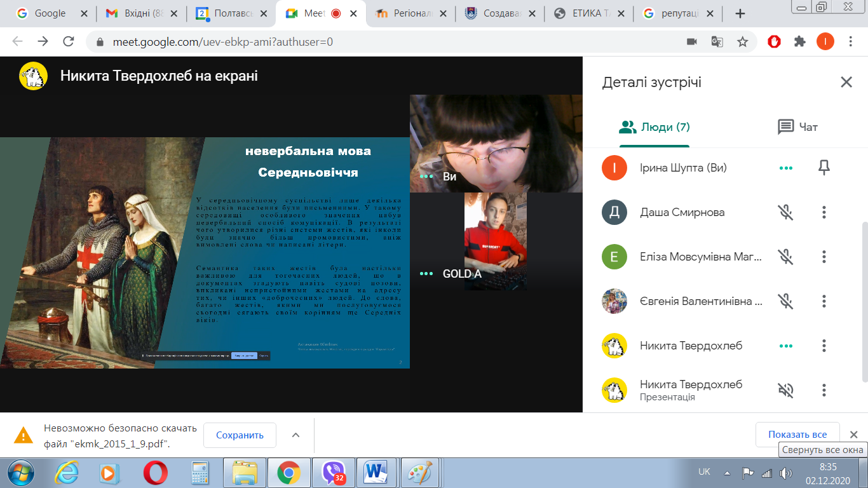Open the File Explorer folder in taskbar
The width and height of the screenshot is (868, 488).
[245, 473]
